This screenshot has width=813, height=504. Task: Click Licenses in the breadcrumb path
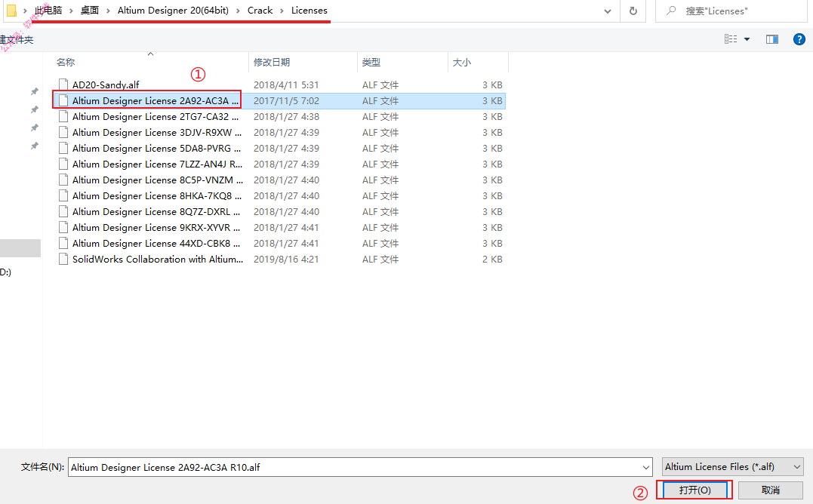pos(309,11)
